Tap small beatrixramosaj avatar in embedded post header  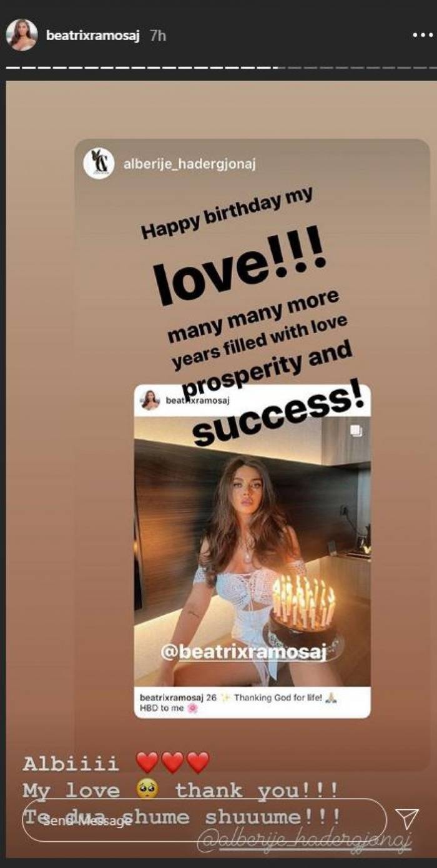pyautogui.click(x=150, y=399)
